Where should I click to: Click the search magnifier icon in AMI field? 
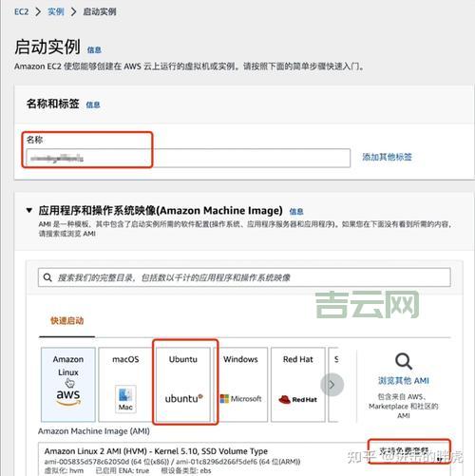(x=47, y=277)
